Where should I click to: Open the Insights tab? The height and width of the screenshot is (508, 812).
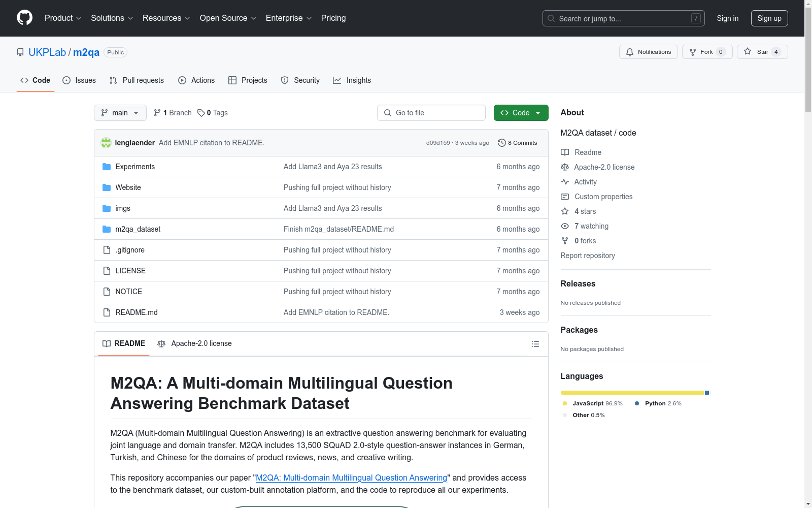click(x=352, y=80)
